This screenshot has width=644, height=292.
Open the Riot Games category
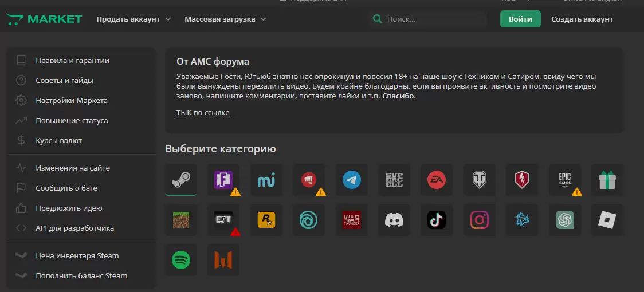tap(309, 179)
